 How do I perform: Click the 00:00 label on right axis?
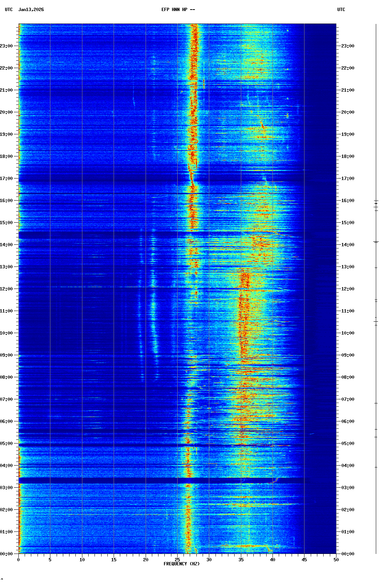(x=348, y=554)
